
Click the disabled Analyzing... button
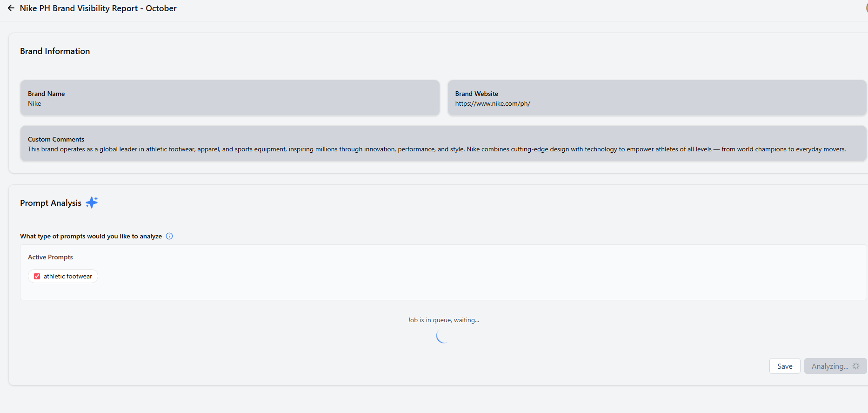tap(830, 366)
